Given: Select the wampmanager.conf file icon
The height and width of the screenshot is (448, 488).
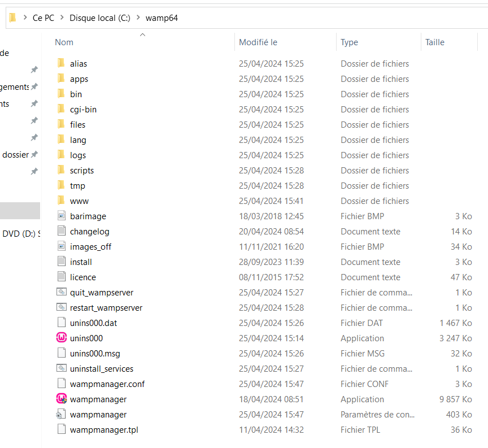Looking at the screenshot, I should click(62, 384).
